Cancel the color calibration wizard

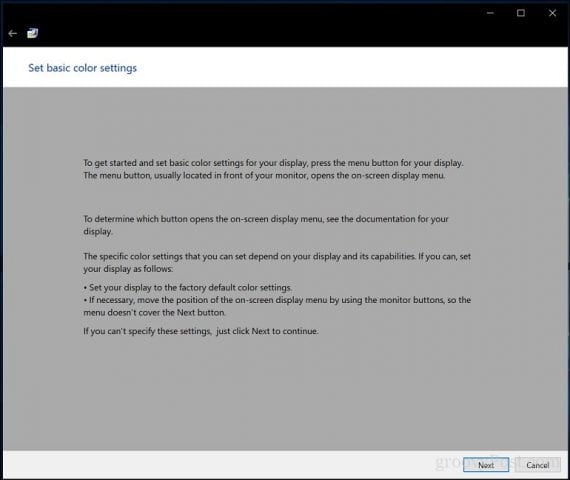pos(538,465)
